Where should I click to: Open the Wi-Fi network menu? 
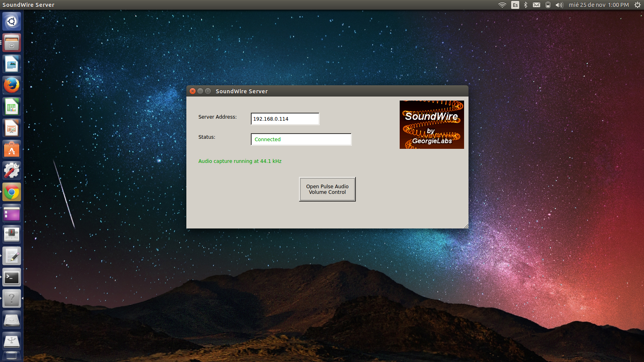click(502, 5)
